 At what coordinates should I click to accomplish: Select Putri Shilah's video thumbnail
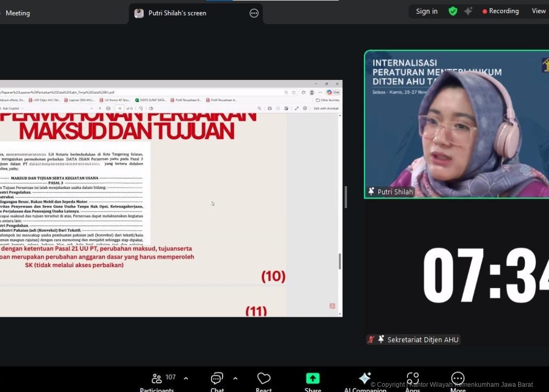[x=456, y=124]
